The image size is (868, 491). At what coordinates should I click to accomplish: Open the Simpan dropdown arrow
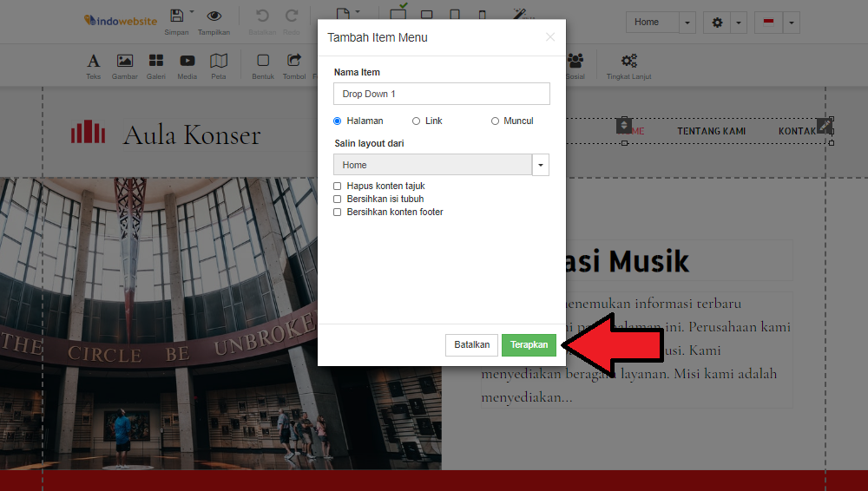coord(192,11)
